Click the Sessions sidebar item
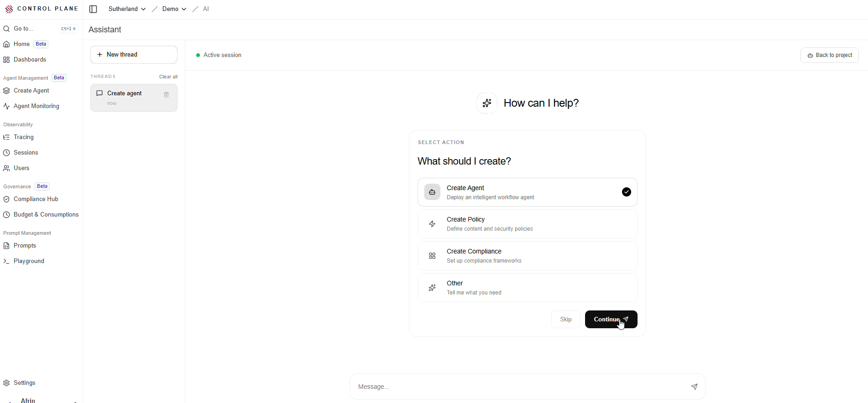The image size is (868, 403). click(26, 153)
